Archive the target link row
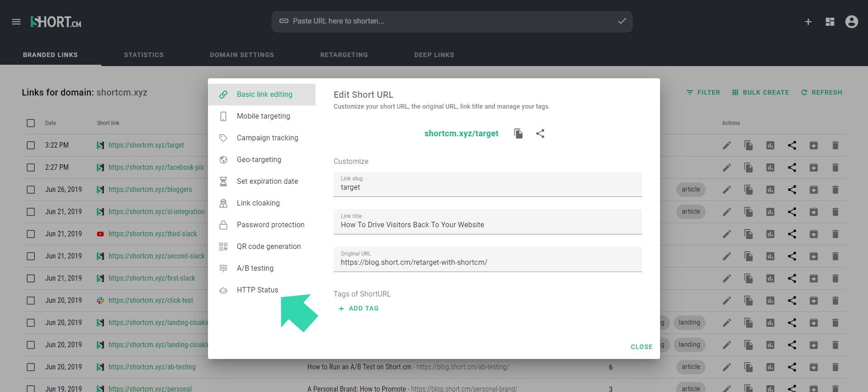The height and width of the screenshot is (392, 868). (x=814, y=145)
